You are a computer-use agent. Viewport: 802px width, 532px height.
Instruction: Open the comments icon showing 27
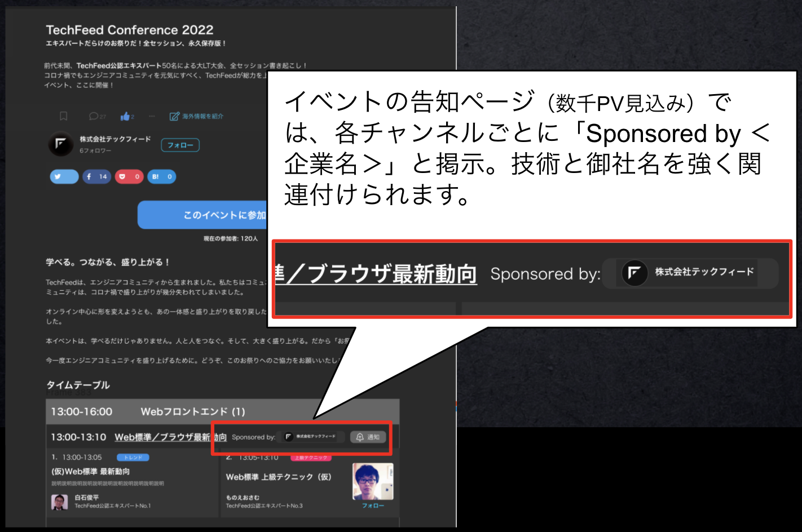pos(98,116)
